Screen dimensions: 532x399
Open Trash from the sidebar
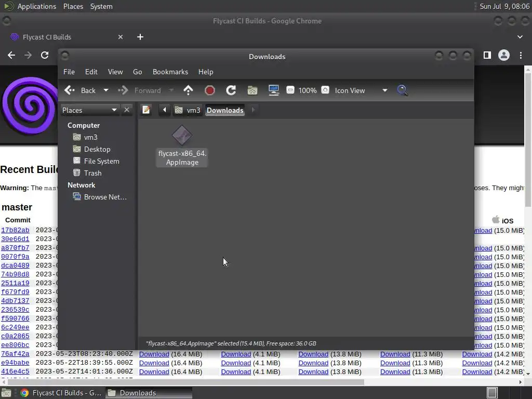click(87, 172)
